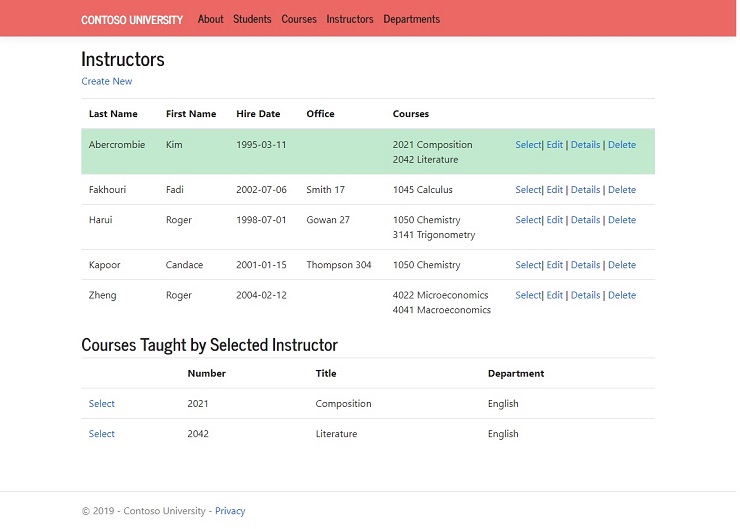Click the 4041 Macroeconomics course text
Viewport: 740px width, 529px height.
pyautogui.click(x=441, y=310)
